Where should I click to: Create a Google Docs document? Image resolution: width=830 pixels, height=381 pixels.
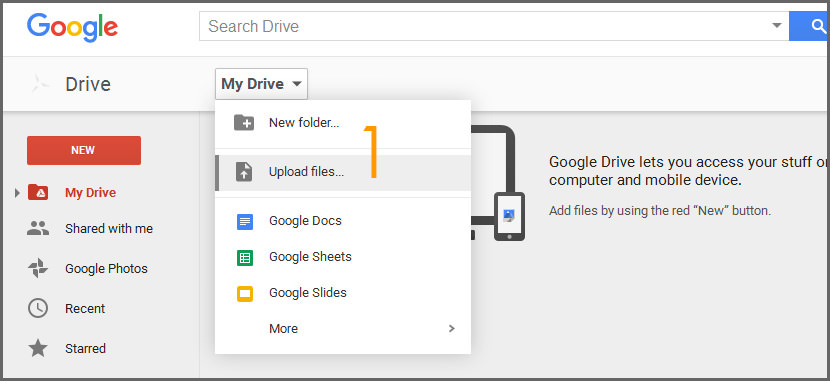point(343,221)
